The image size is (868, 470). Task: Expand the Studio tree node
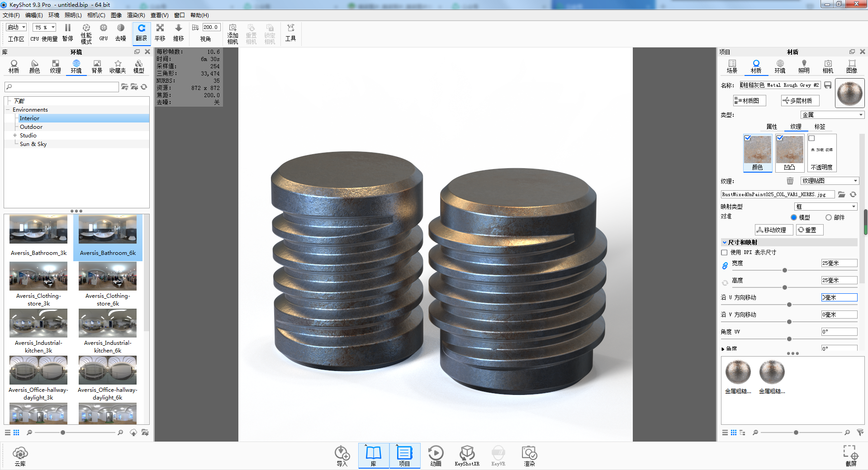click(15, 136)
